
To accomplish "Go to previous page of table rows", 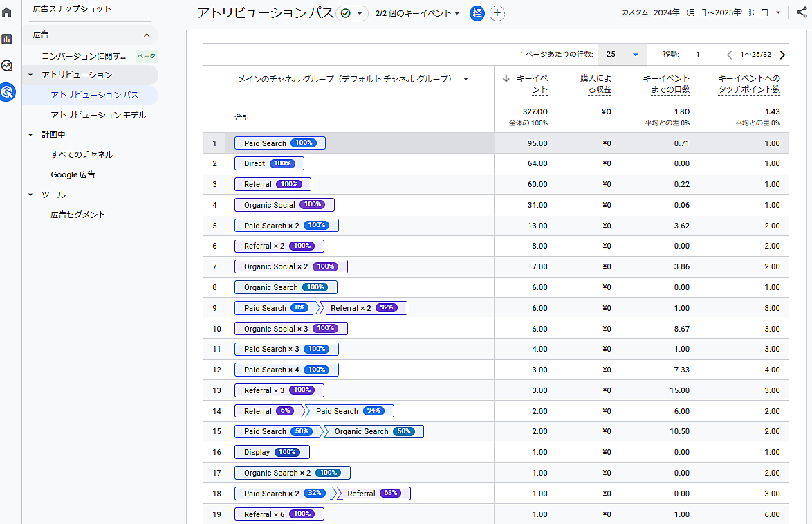I will tap(729, 55).
